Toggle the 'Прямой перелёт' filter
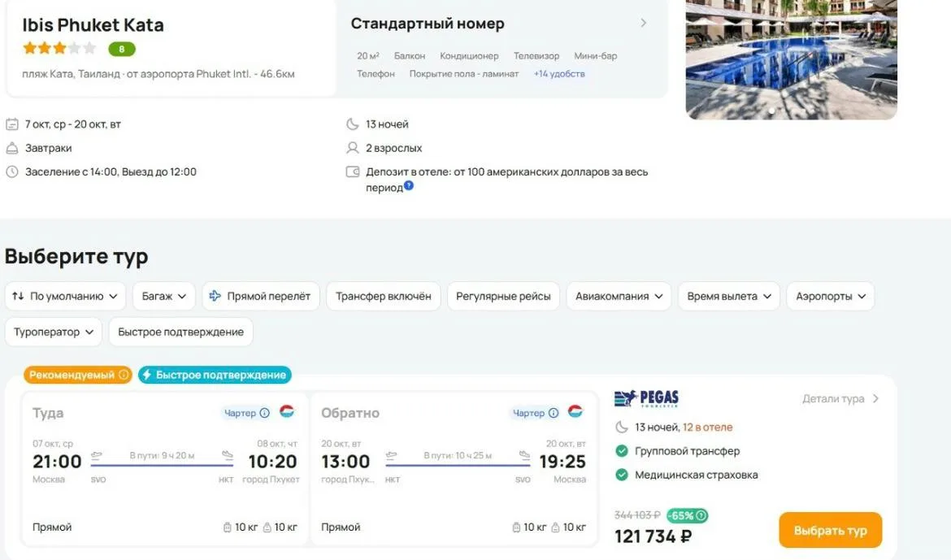 (x=261, y=296)
